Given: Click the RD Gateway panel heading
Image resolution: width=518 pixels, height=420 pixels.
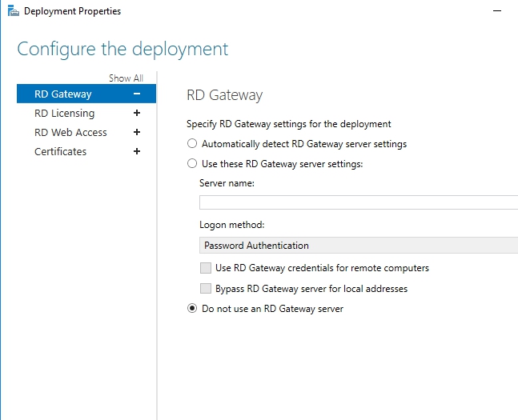Looking at the screenshot, I should pyautogui.click(x=224, y=95).
